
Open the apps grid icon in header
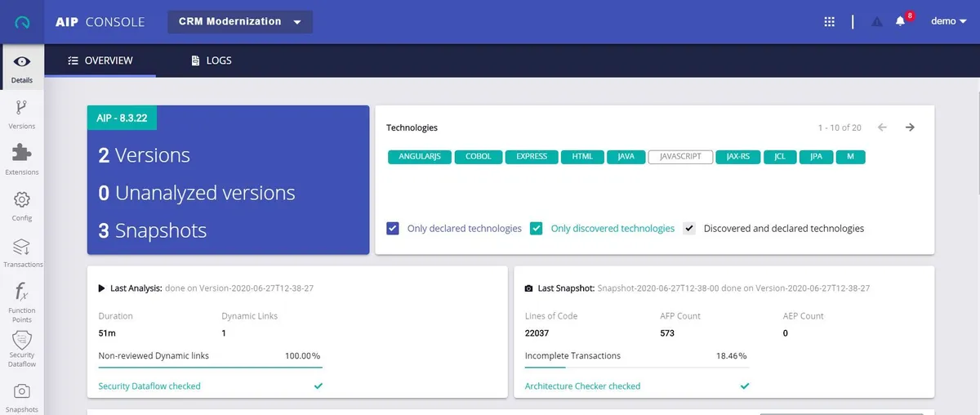tap(829, 22)
